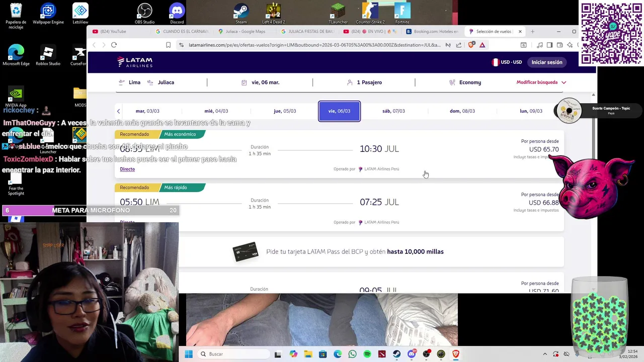
Task: Select date sáb, 07/03
Action: pyautogui.click(x=393, y=111)
